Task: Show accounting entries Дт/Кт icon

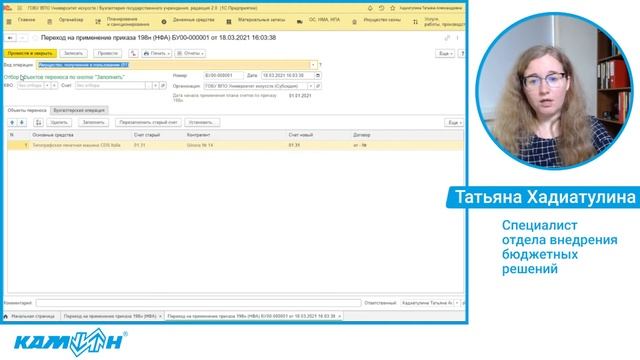Action: [133, 53]
